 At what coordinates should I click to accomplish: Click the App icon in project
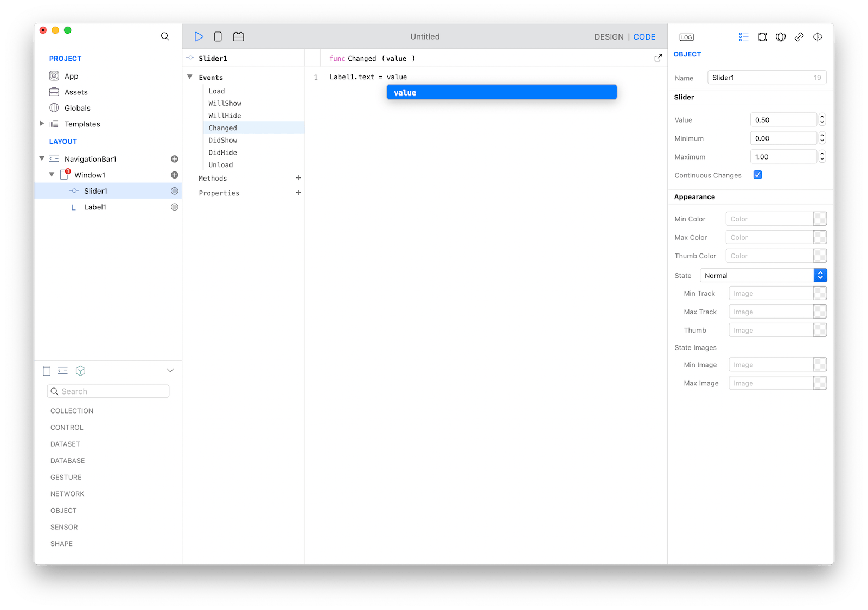tap(54, 76)
